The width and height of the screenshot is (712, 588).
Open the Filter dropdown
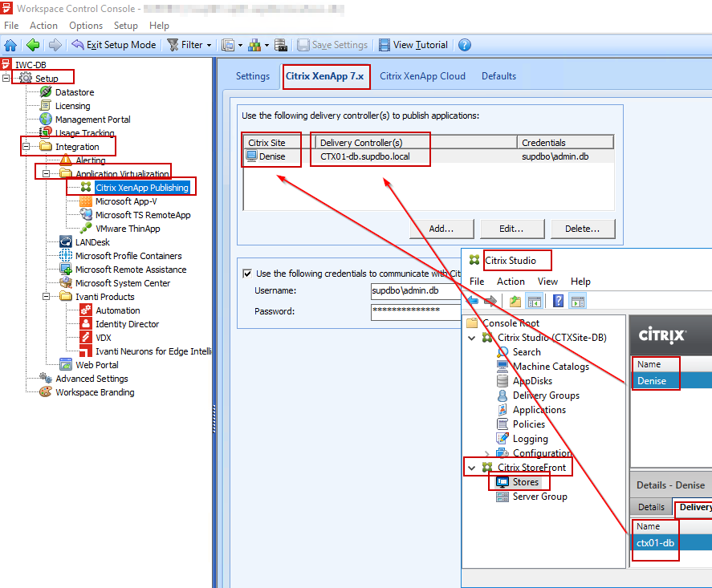(189, 44)
